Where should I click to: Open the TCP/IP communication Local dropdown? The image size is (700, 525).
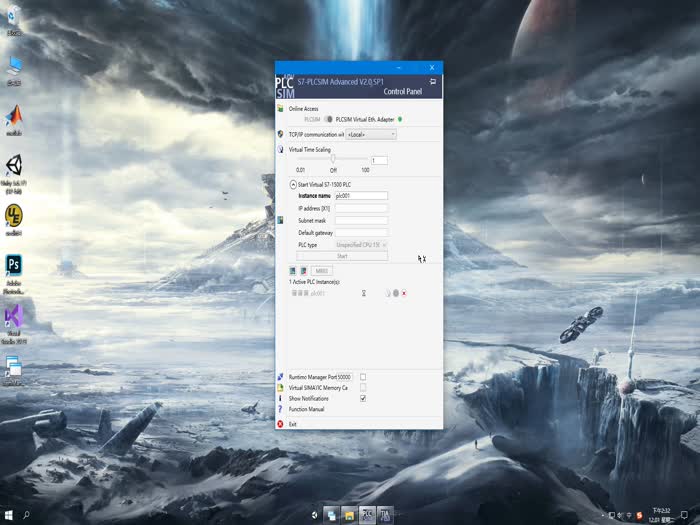coord(371,134)
